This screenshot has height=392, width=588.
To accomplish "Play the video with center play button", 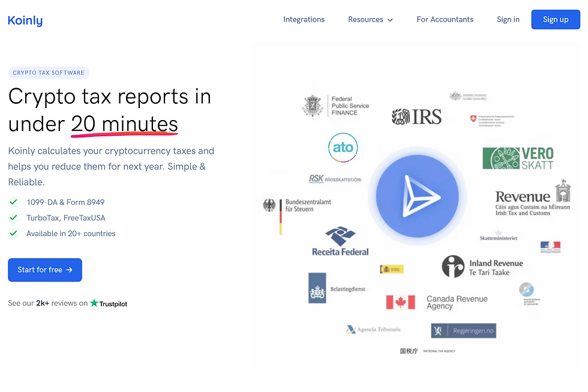I will [418, 196].
